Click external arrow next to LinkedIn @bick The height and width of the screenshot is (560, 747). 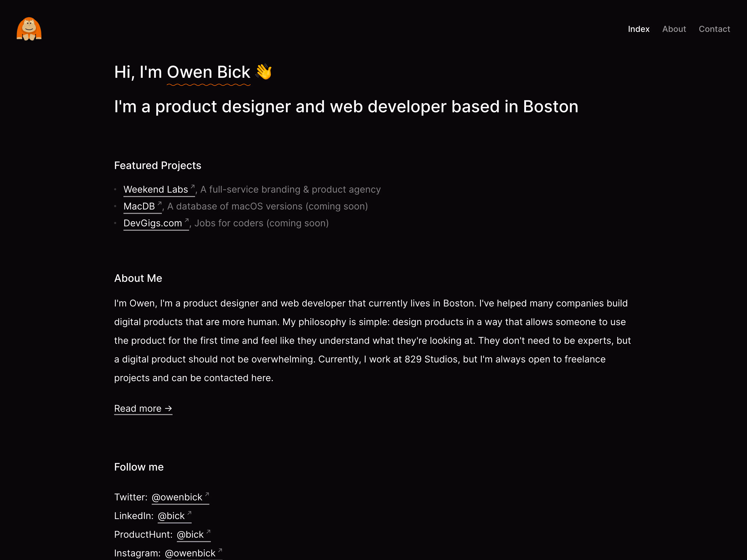click(189, 513)
